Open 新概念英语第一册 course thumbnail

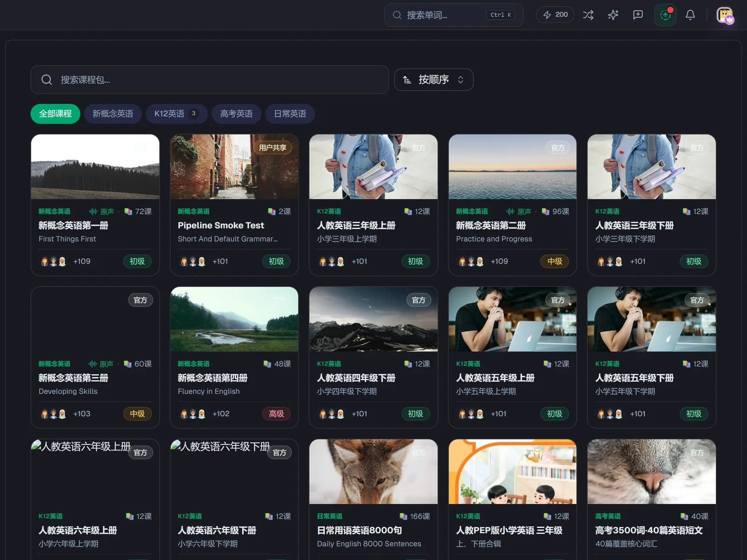(95, 167)
